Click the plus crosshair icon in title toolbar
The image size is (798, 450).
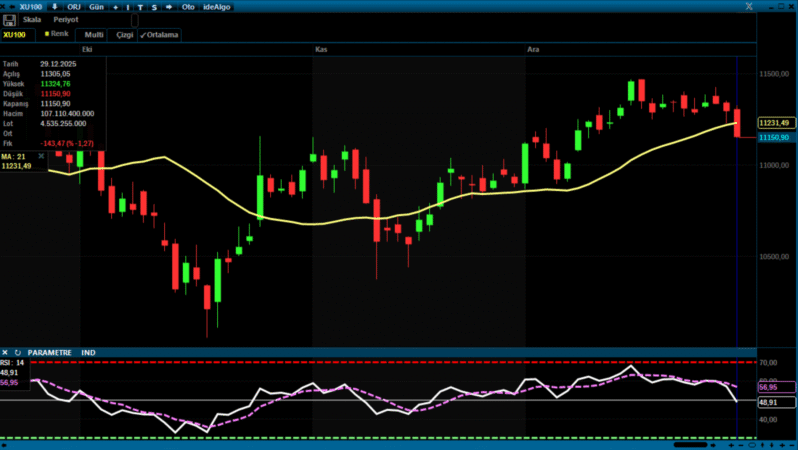(115, 6)
